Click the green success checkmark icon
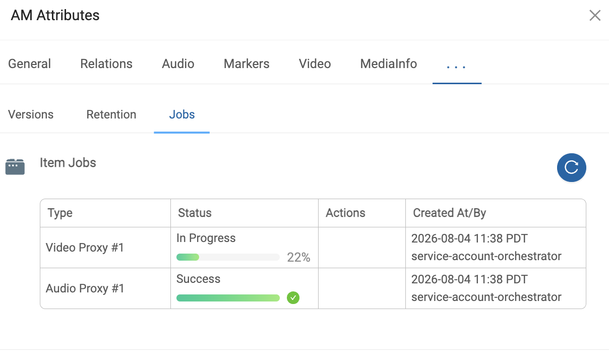Image resolution: width=609 pixels, height=364 pixels. 293,298
